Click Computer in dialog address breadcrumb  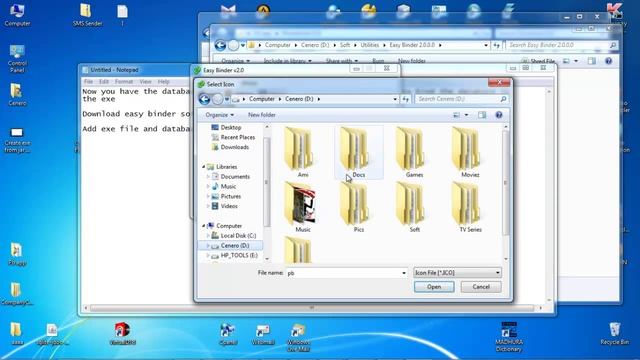point(262,99)
